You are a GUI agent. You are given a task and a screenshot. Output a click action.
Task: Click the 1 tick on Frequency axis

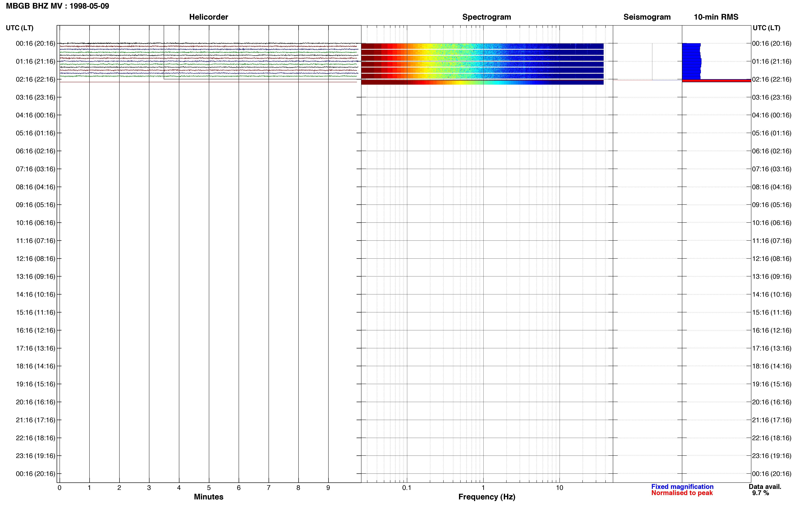pyautogui.click(x=483, y=488)
